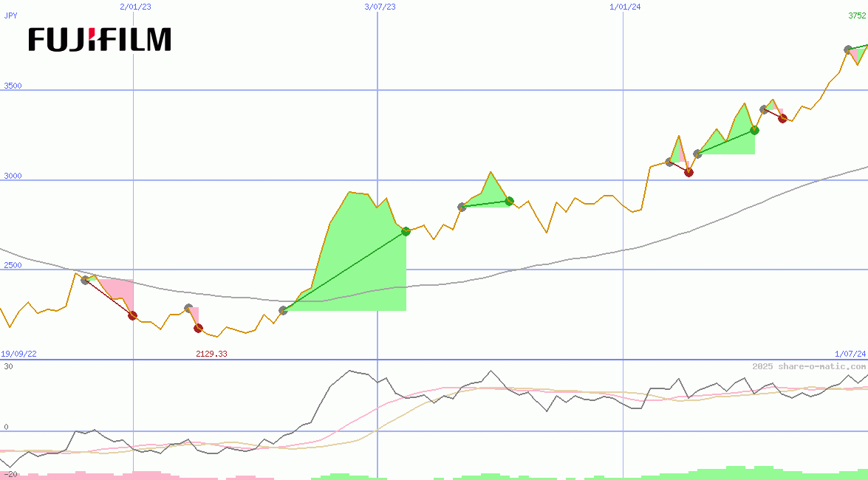
Task: Click the Fujifilm logo
Action: tap(100, 39)
